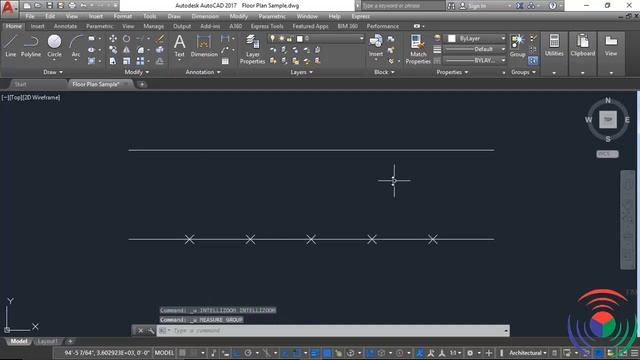Expand the Modify panel
640x360 pixels.
(137, 72)
